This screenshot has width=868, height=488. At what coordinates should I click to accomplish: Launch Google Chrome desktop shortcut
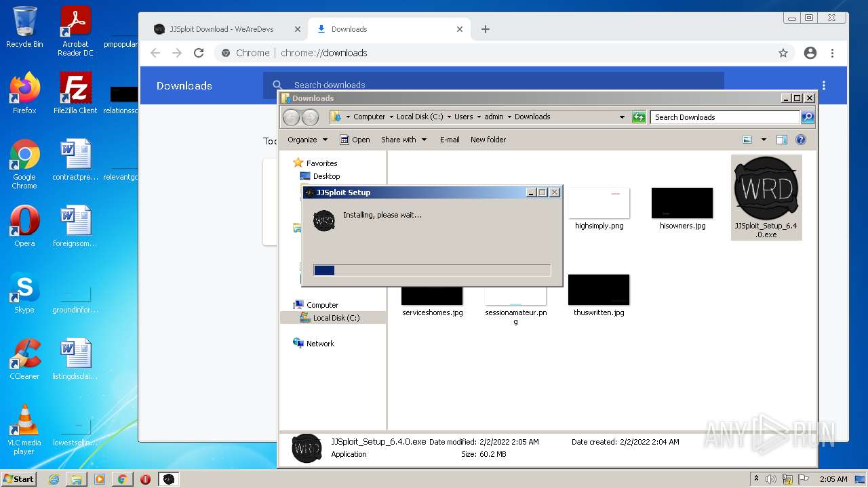24,164
